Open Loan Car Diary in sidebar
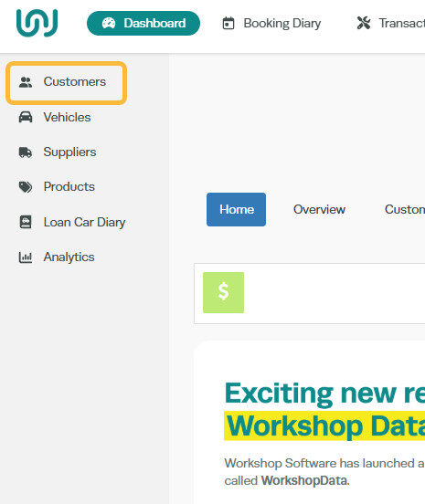Screen dimensions: 425x504 (x=85, y=222)
